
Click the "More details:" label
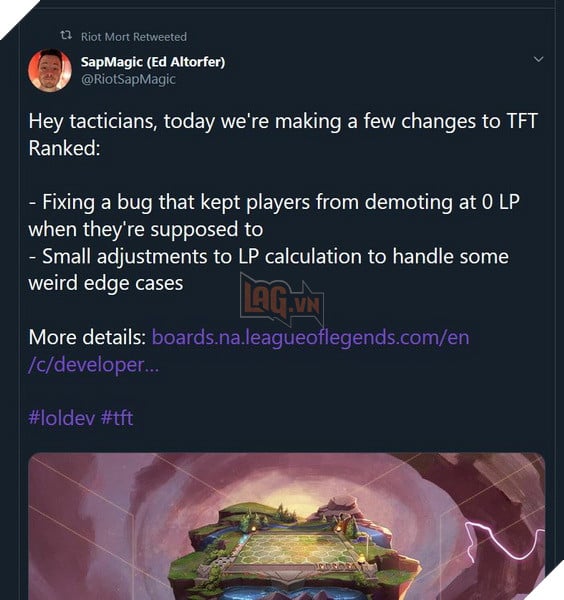[87, 337]
